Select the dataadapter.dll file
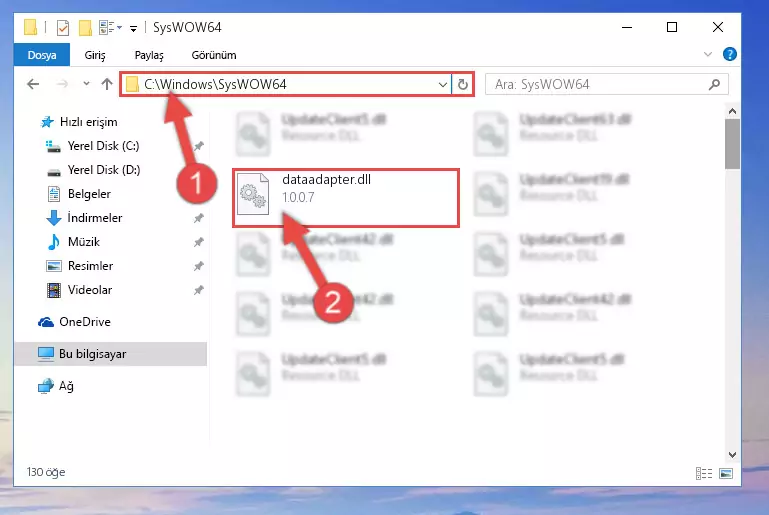The height and width of the screenshot is (515, 769). coord(346,198)
